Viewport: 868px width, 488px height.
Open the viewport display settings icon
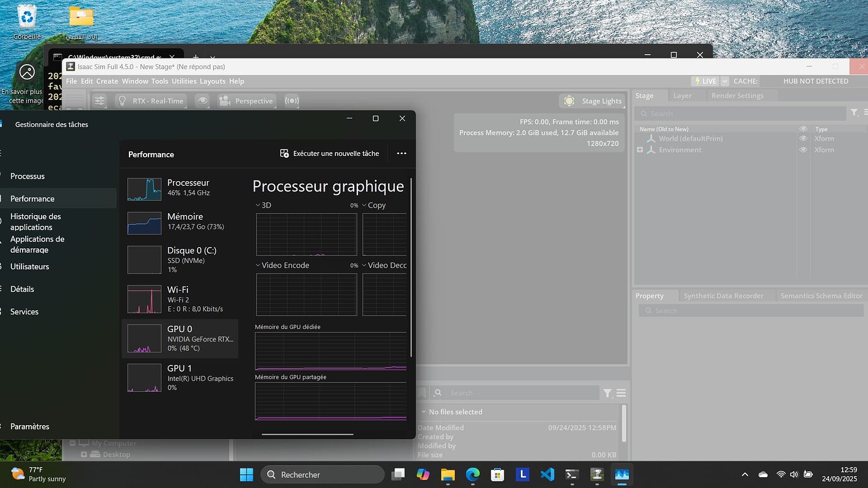tap(99, 101)
